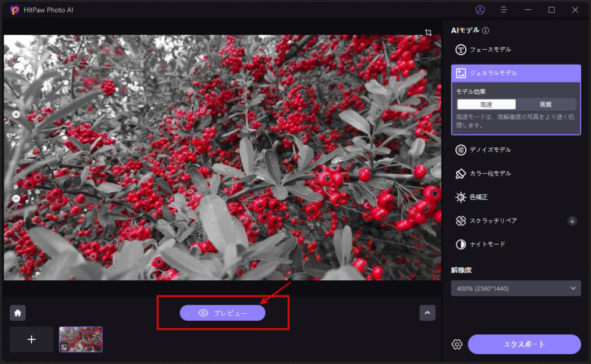Click the crop icon above the image

pos(428,32)
